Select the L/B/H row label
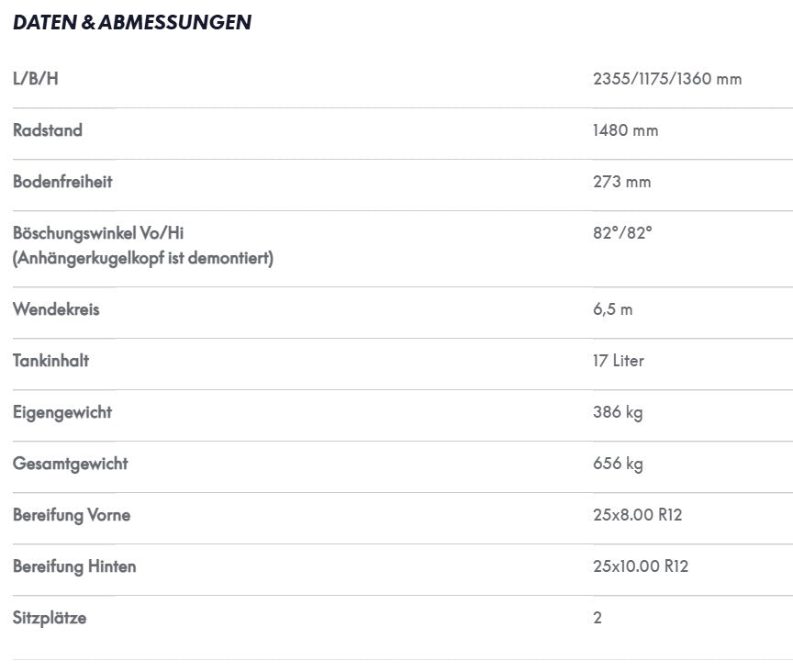The width and height of the screenshot is (793, 672). click(x=36, y=79)
